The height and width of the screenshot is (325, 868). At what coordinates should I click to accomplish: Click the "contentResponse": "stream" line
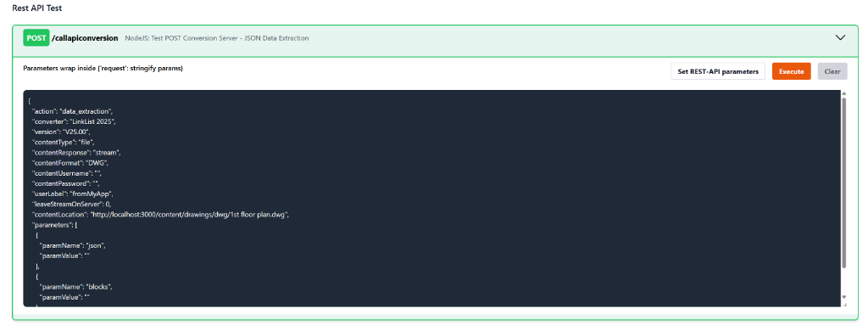pos(76,152)
